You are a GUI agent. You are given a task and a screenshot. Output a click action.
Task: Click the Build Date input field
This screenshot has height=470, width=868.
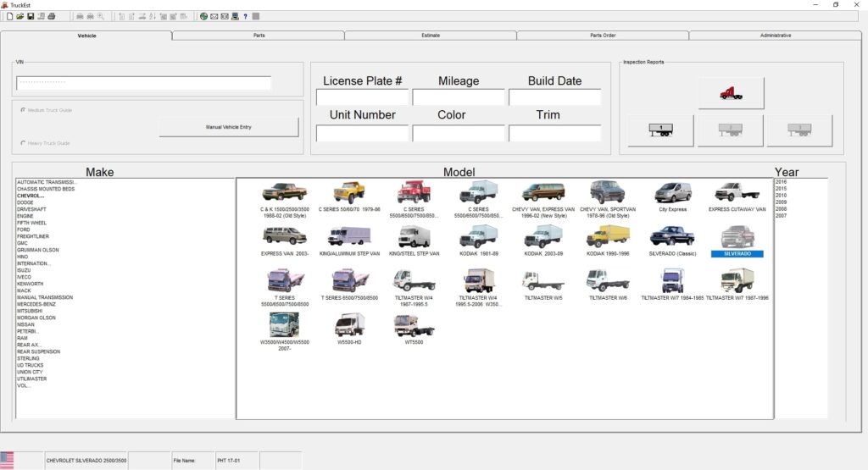(x=554, y=97)
